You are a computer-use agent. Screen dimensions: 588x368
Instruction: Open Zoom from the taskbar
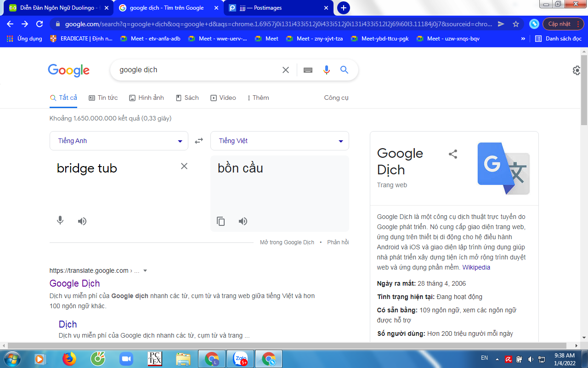(125, 359)
